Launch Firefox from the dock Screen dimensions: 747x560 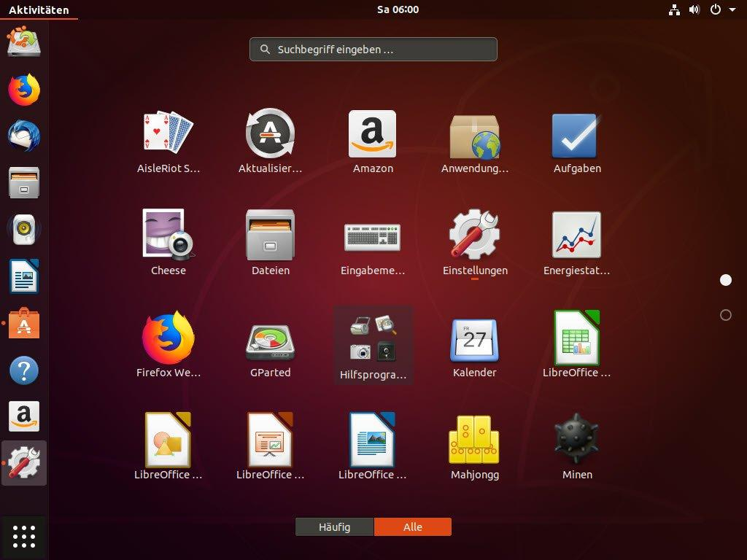click(x=24, y=89)
